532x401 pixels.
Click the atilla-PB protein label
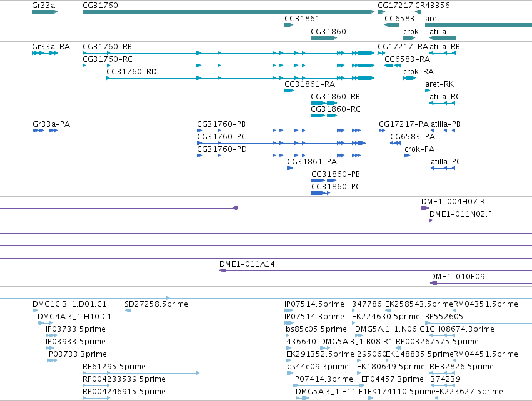coord(446,124)
